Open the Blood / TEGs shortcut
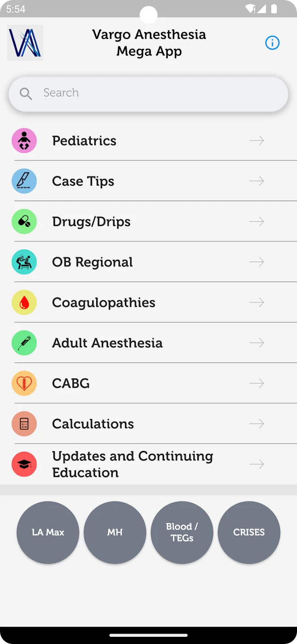The width and height of the screenshot is (297, 644). [x=182, y=532]
